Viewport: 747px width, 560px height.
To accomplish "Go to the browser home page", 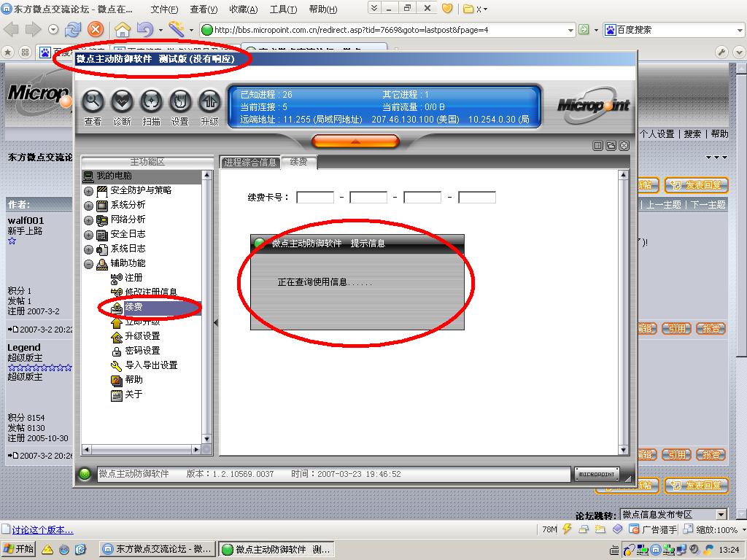I will coord(123,29).
